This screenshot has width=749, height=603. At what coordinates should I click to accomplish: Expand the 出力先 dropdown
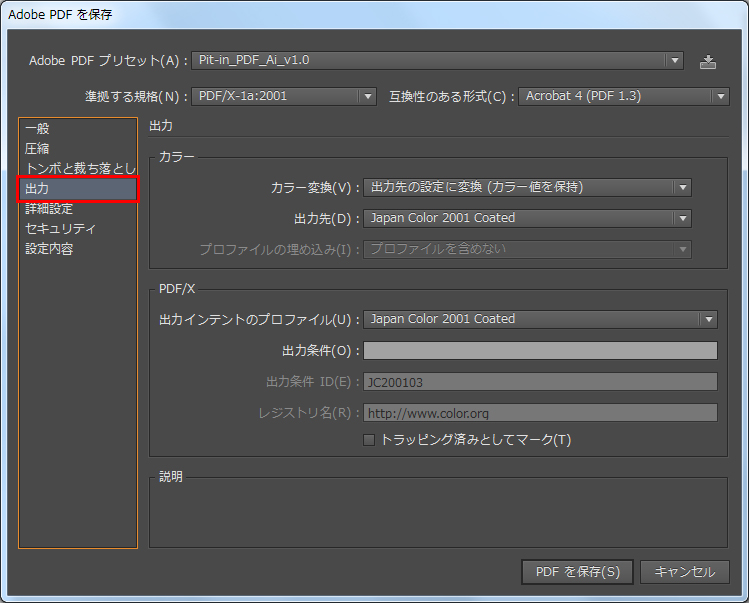527,218
